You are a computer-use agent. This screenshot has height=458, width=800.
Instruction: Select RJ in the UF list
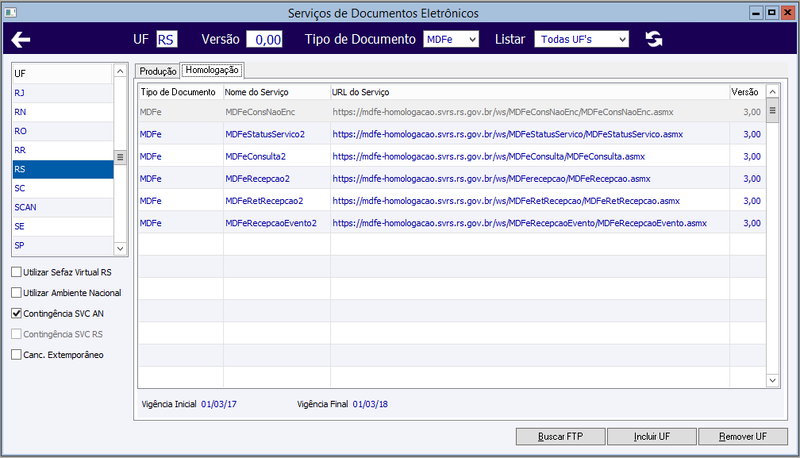(x=63, y=93)
